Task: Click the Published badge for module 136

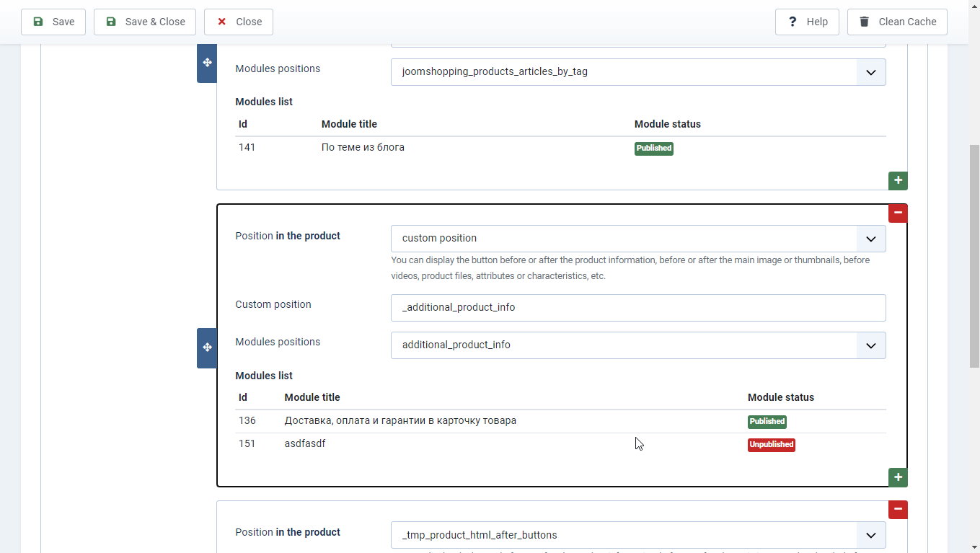Action: [767, 421]
